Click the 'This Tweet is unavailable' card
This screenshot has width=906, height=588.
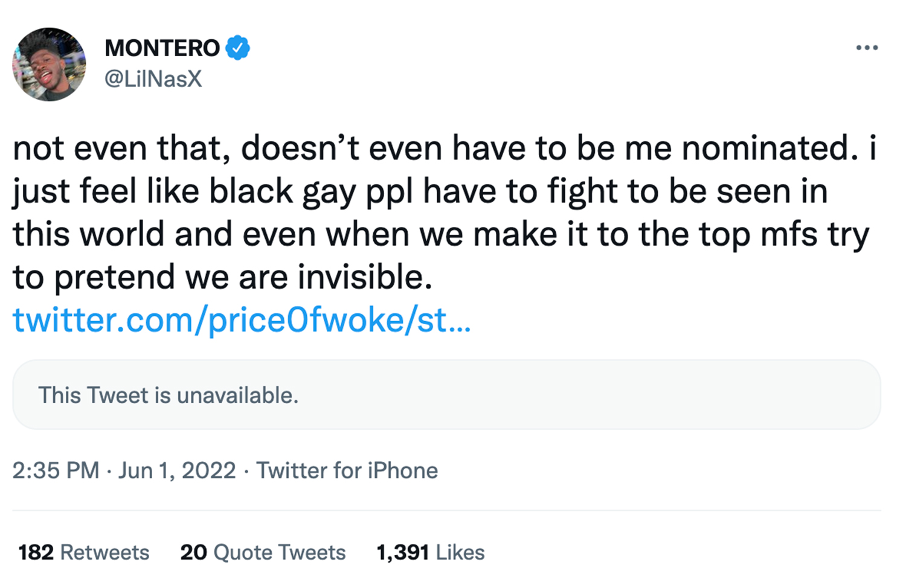point(446,395)
